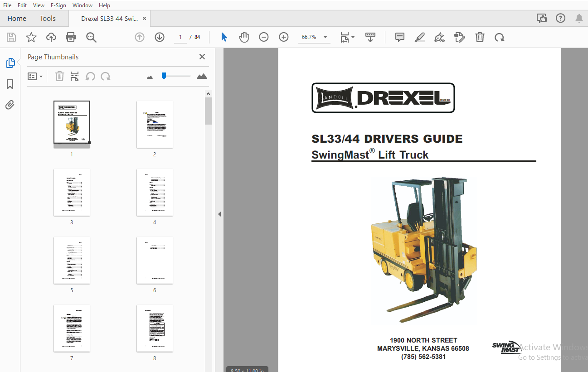This screenshot has width=588, height=372.
Task: Rotate thumbnails clockwise
Action: [106, 76]
